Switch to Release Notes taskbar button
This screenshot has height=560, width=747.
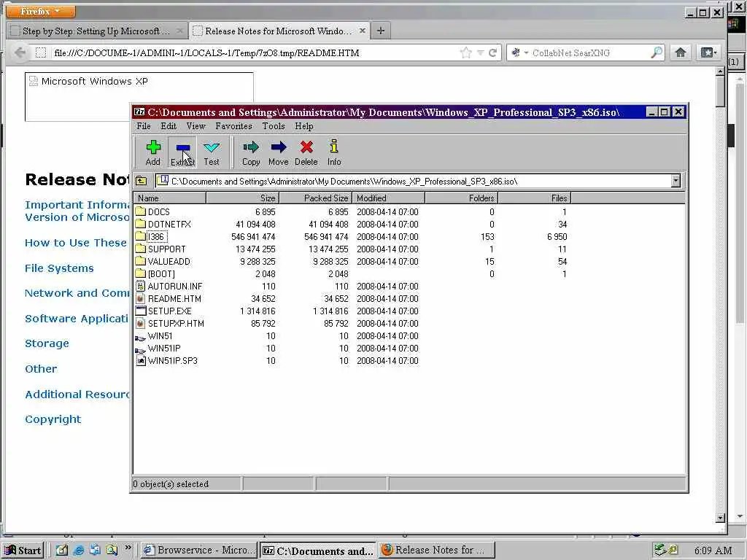436,550
